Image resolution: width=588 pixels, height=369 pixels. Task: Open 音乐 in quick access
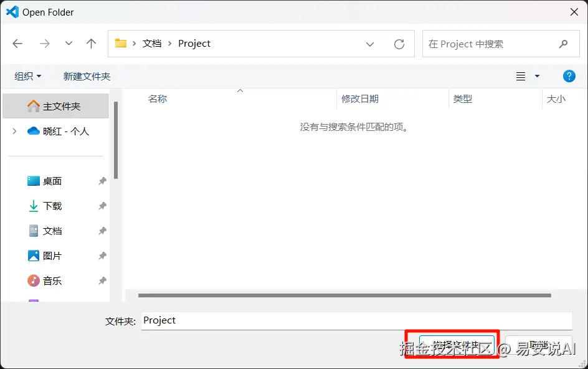(45, 280)
